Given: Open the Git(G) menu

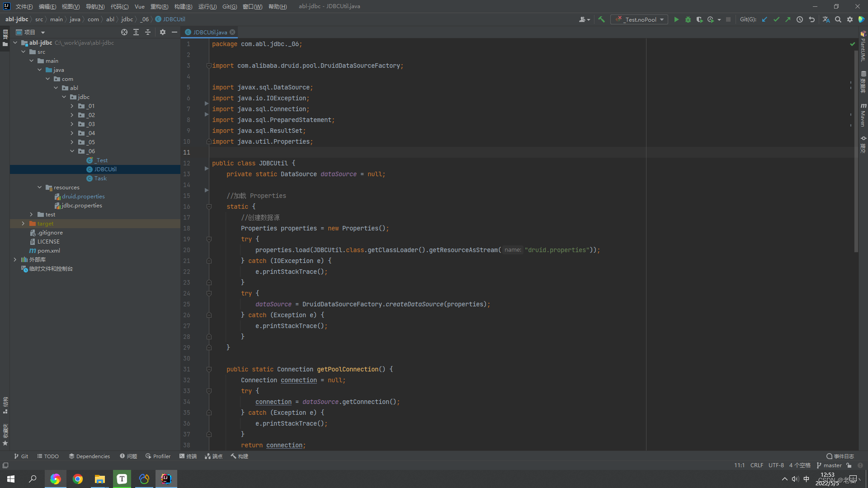Looking at the screenshot, I should click(230, 6).
